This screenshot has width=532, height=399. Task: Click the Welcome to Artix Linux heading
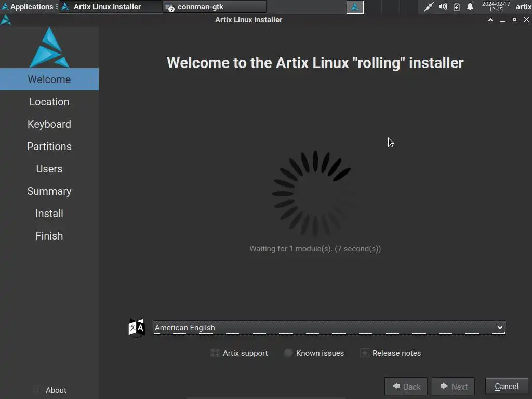315,63
